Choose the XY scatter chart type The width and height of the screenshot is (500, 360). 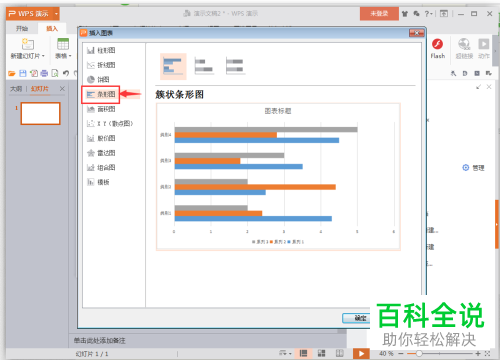(110, 124)
